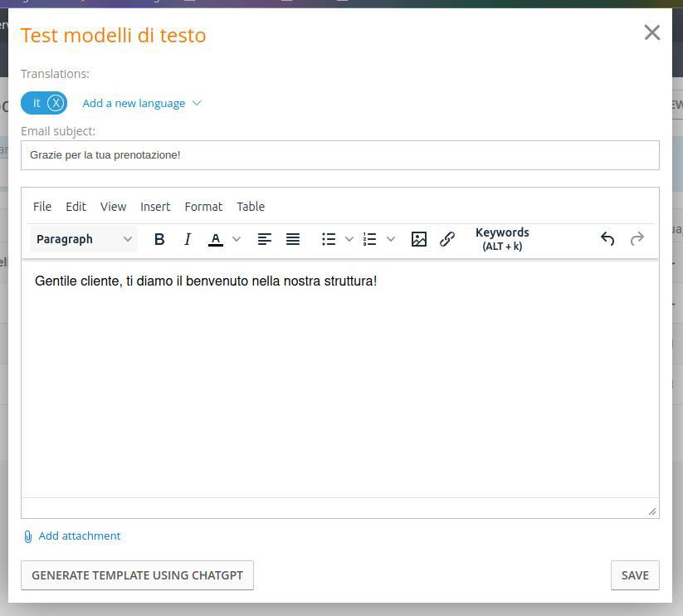
Task: Align text left in editor
Action: click(265, 239)
